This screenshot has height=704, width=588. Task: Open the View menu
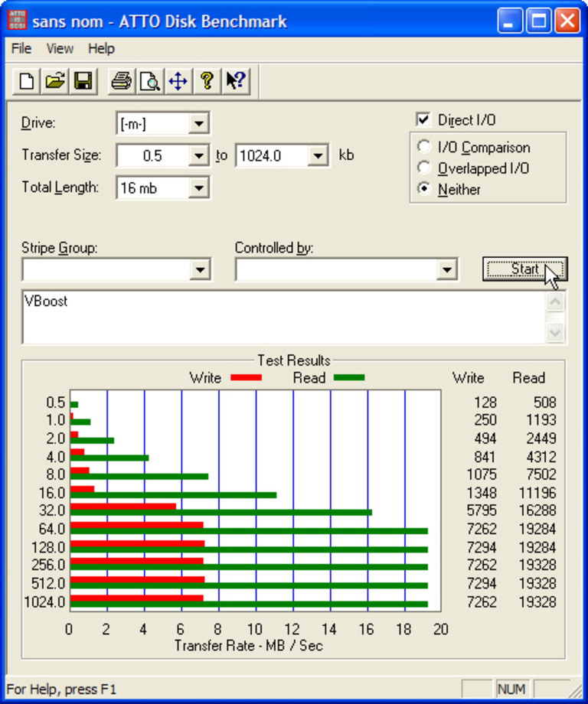(60, 48)
